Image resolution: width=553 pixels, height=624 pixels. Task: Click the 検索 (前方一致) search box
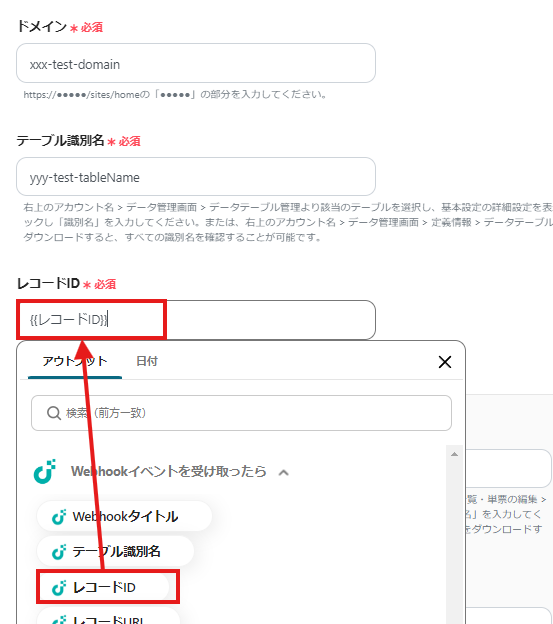coord(241,413)
